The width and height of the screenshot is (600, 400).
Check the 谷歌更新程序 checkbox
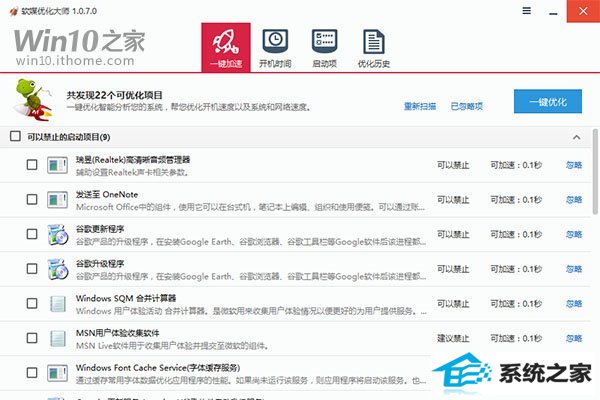pos(32,234)
